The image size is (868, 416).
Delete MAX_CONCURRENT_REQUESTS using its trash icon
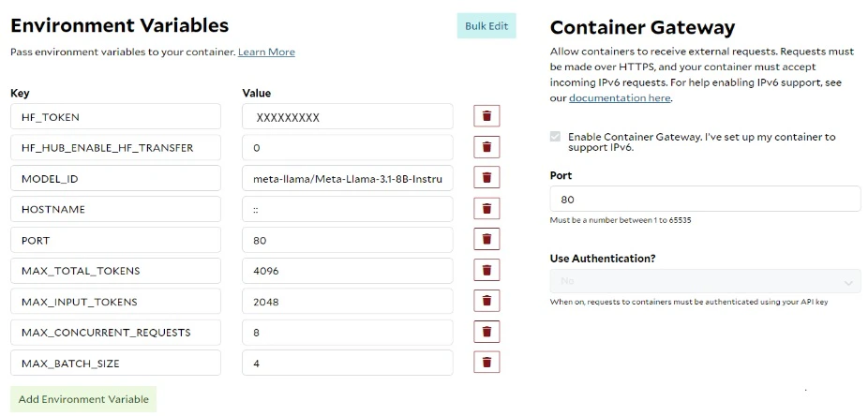[x=486, y=333]
